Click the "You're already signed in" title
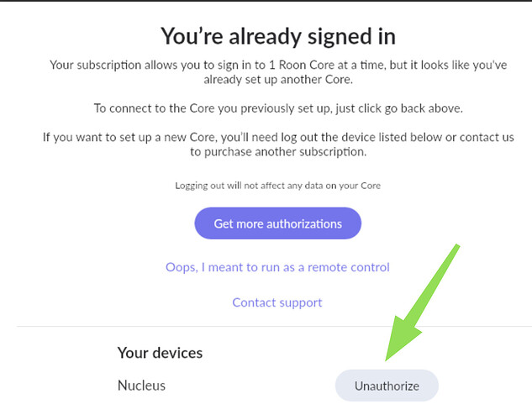This screenshot has width=532, height=420. pos(277,36)
